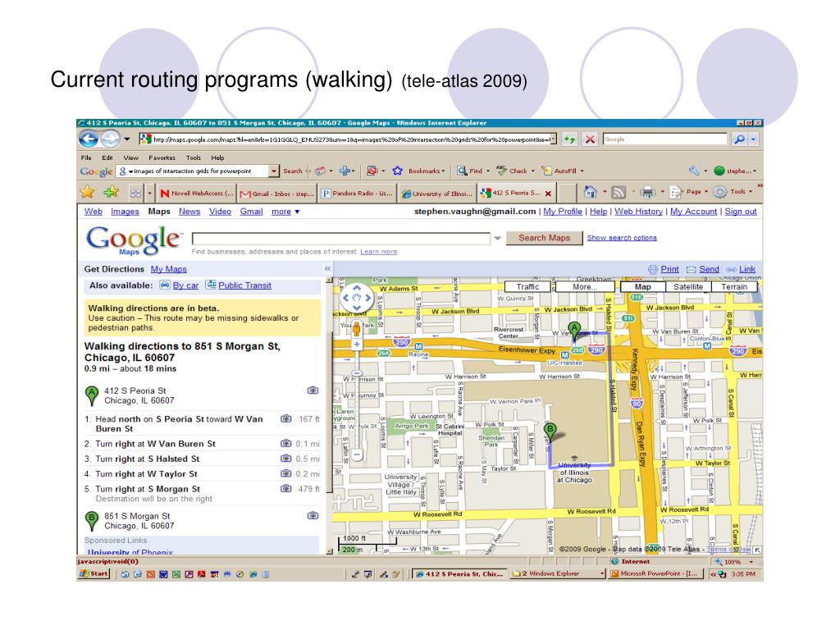Open the Google Toolbar wrench settings
The width and height of the screenshot is (840, 630).
694,171
